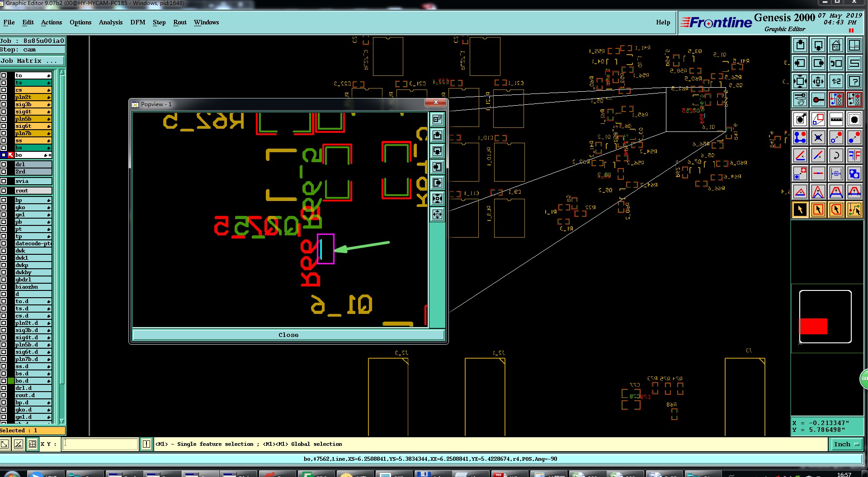This screenshot has width=868, height=477.
Task: Toggle visibility checkbox for layer cs
Action: tap(4, 90)
